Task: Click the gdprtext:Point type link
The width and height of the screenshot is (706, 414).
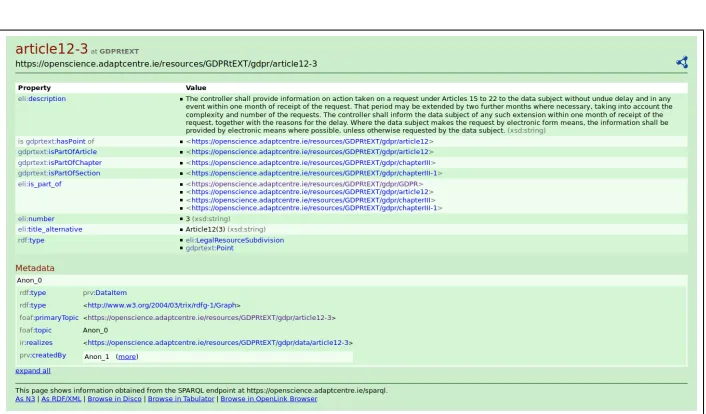Action: tap(210, 248)
